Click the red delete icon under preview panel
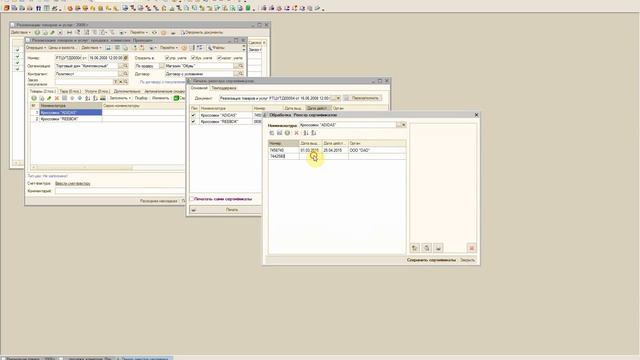The width and height of the screenshot is (640, 360). tap(471, 248)
